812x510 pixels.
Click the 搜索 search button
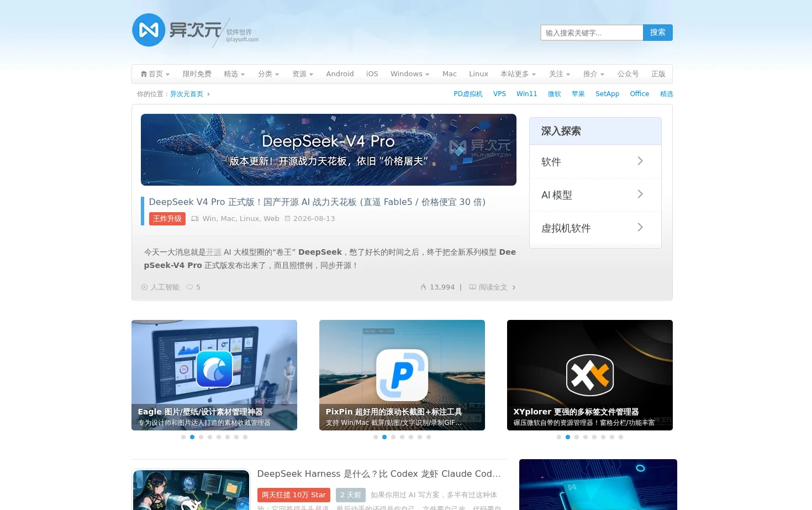[x=658, y=33]
